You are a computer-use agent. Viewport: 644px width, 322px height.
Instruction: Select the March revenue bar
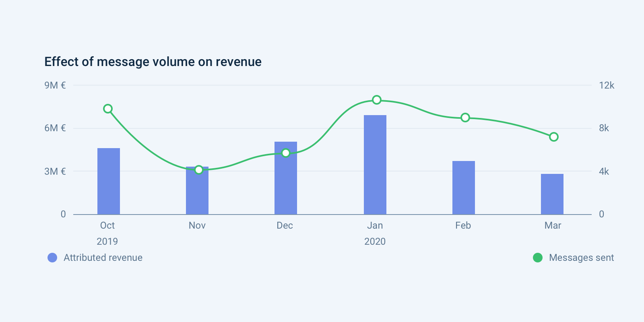(x=552, y=194)
